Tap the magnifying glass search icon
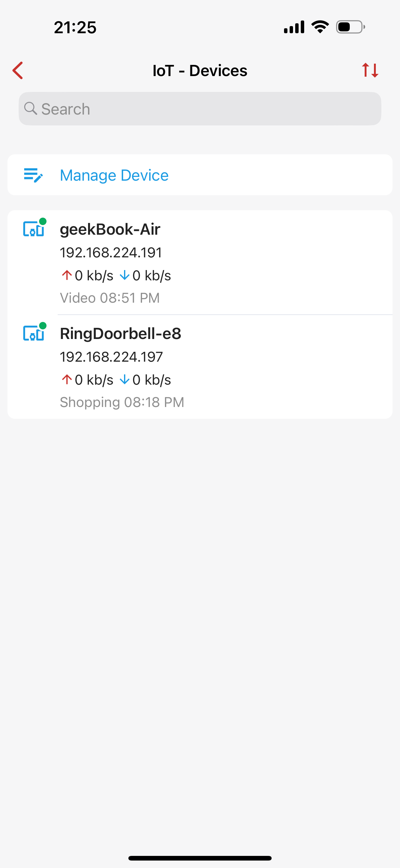Viewport: 400px width, 868px height. tap(30, 109)
